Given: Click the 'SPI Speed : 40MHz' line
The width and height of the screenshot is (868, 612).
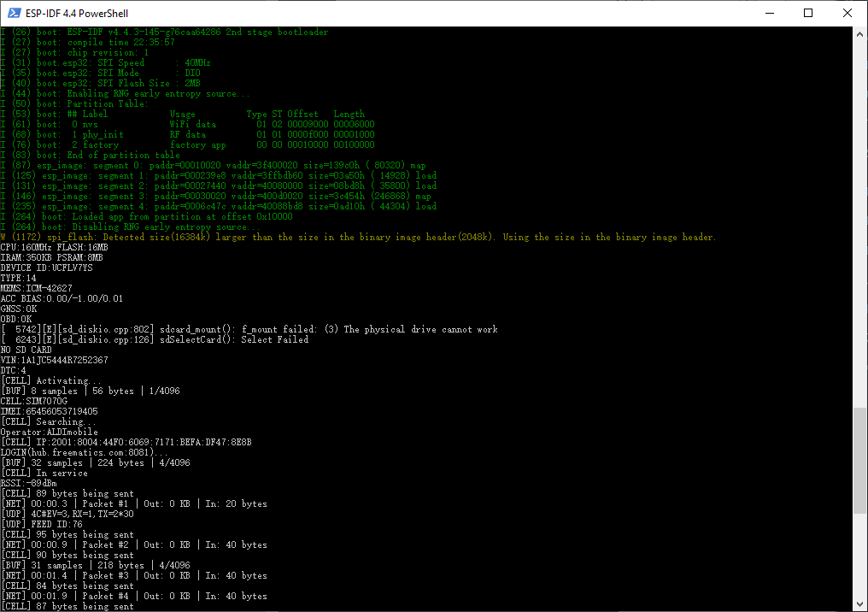Looking at the screenshot, I should tap(106, 62).
